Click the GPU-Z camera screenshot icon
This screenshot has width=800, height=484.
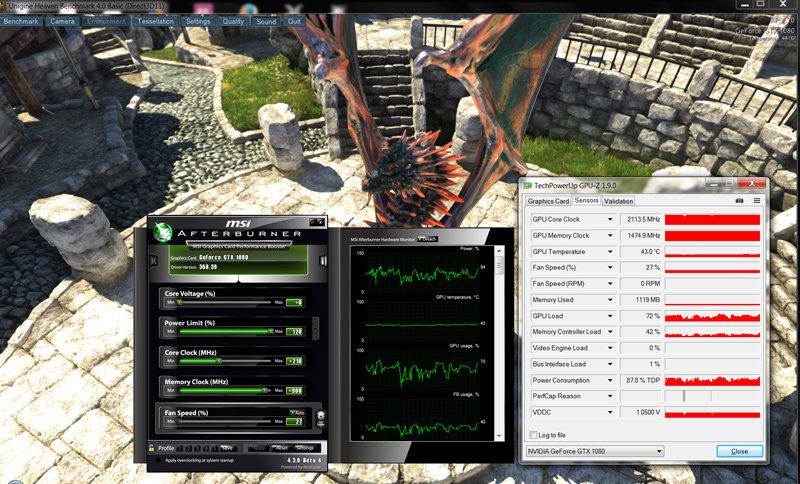click(739, 200)
